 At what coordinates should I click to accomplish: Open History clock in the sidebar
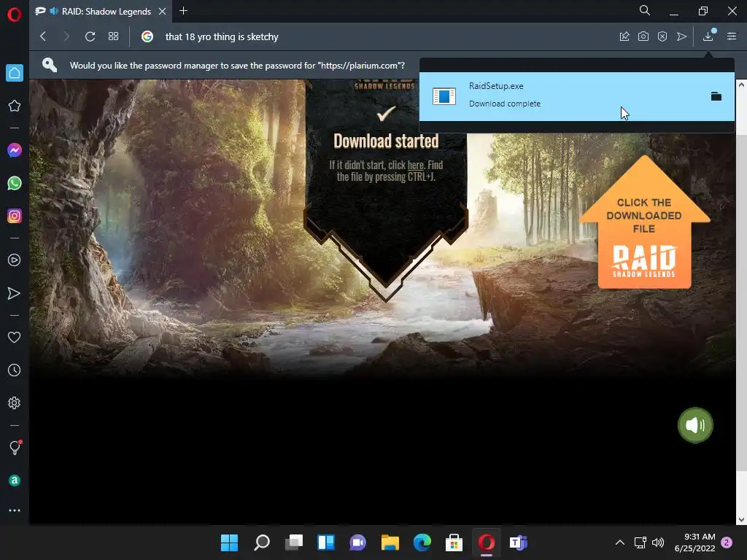15,370
